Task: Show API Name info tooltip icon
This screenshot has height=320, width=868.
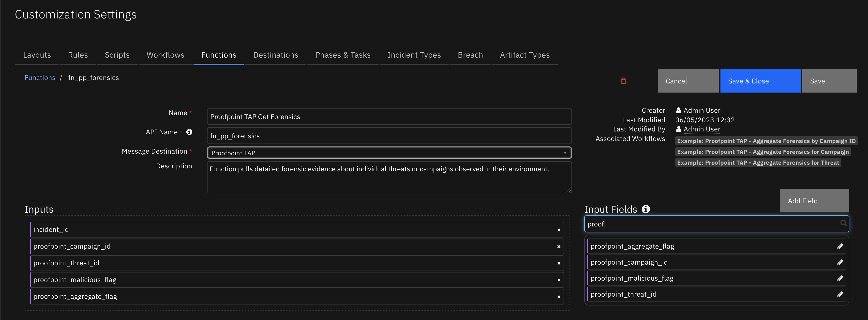Action: click(x=189, y=132)
